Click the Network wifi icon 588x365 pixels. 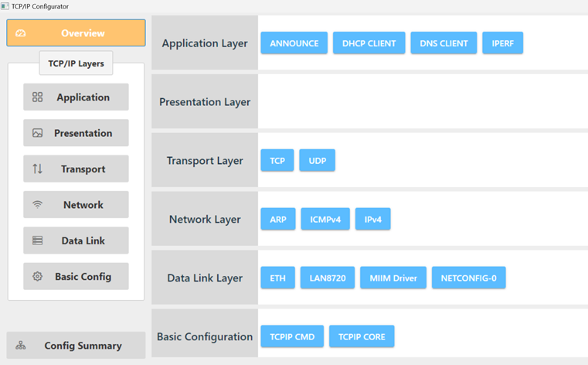38,204
